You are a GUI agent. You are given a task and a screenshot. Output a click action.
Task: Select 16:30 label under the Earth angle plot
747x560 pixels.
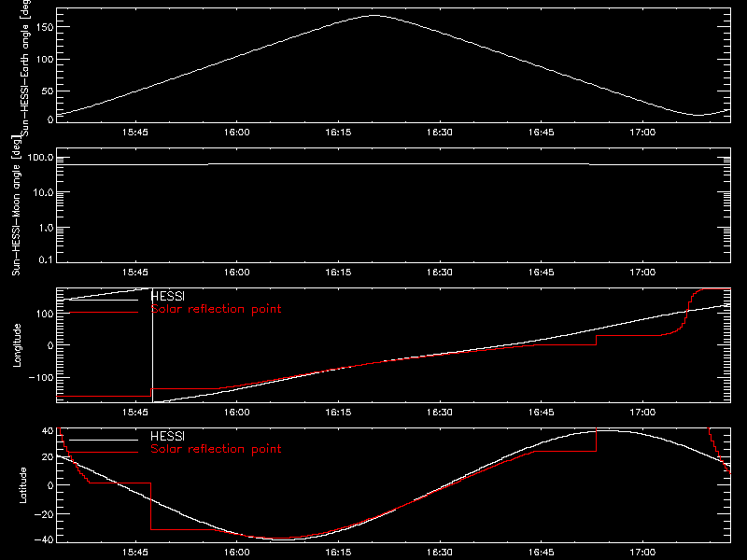click(439, 133)
